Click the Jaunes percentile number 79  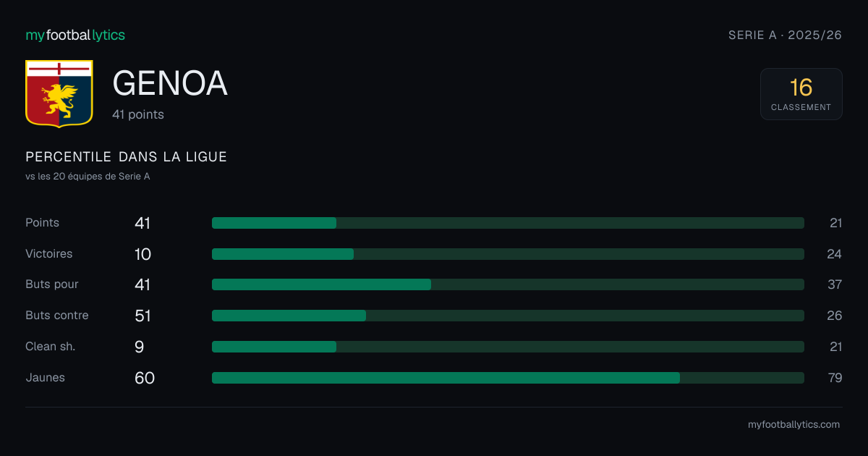click(x=835, y=378)
